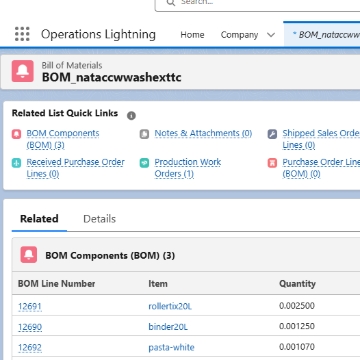
Task: Open Shipped Sales Order Lines quick link
Action: click(321, 139)
